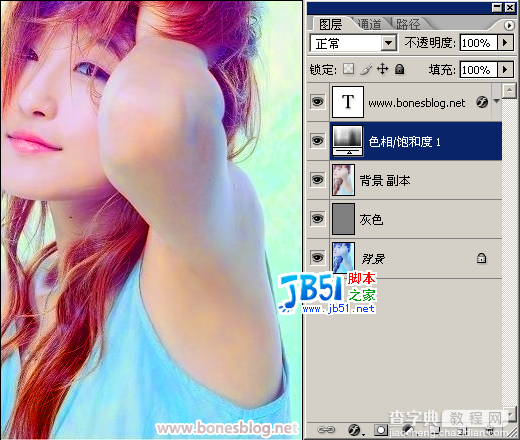520x440 pixels.
Task: Close the layers palette window
Action: click(x=510, y=8)
